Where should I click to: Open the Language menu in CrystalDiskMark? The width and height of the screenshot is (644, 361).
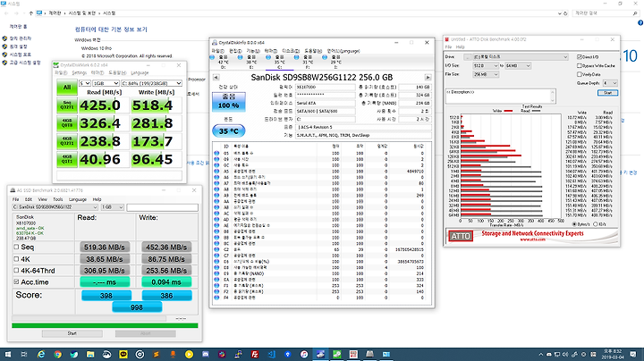pos(140,72)
